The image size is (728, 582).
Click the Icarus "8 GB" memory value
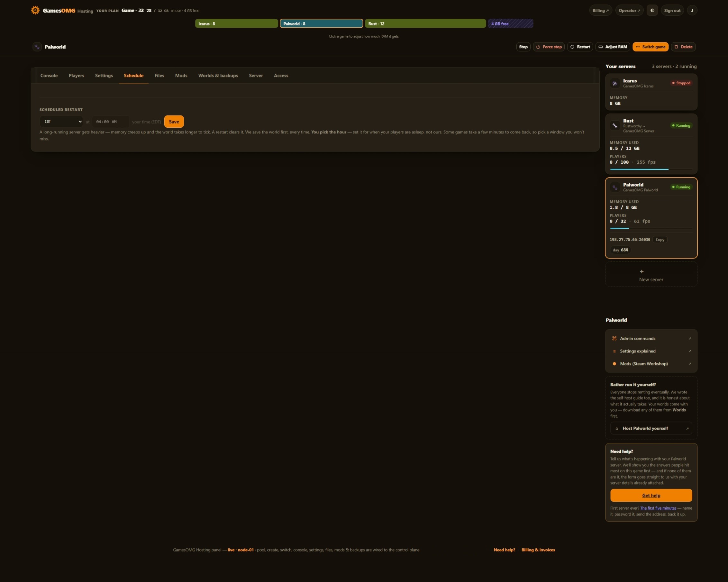(x=615, y=103)
